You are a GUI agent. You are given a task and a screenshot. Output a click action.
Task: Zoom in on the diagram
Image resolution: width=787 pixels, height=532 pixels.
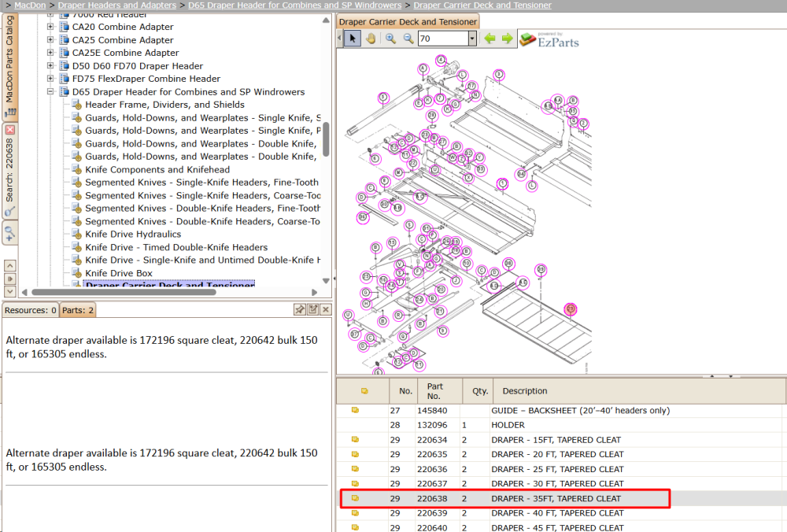(390, 39)
